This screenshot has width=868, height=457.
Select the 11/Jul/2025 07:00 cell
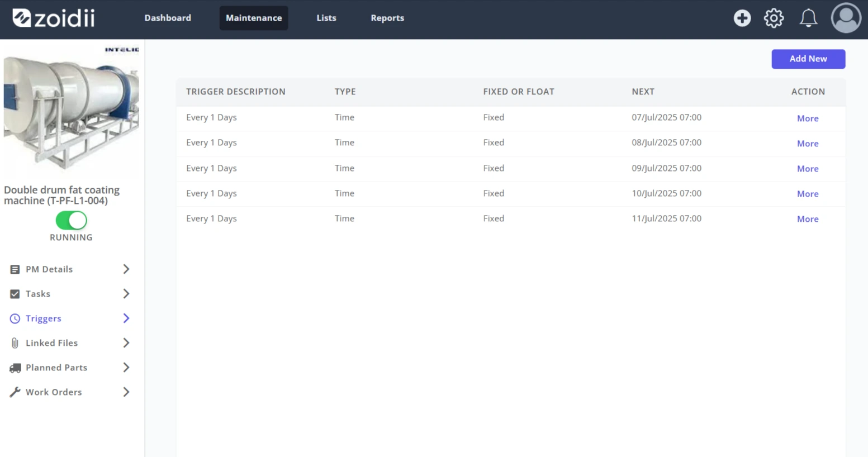tap(666, 218)
